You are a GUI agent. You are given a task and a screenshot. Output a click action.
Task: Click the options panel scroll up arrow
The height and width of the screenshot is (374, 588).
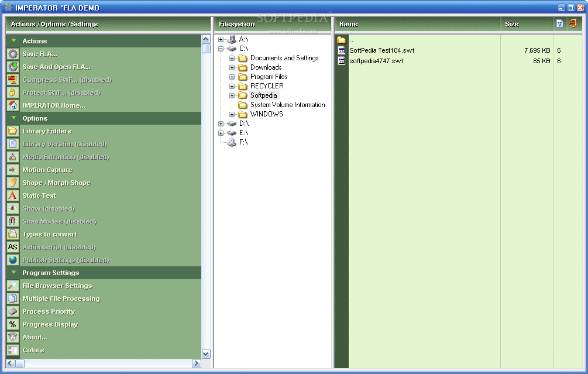[x=206, y=39]
